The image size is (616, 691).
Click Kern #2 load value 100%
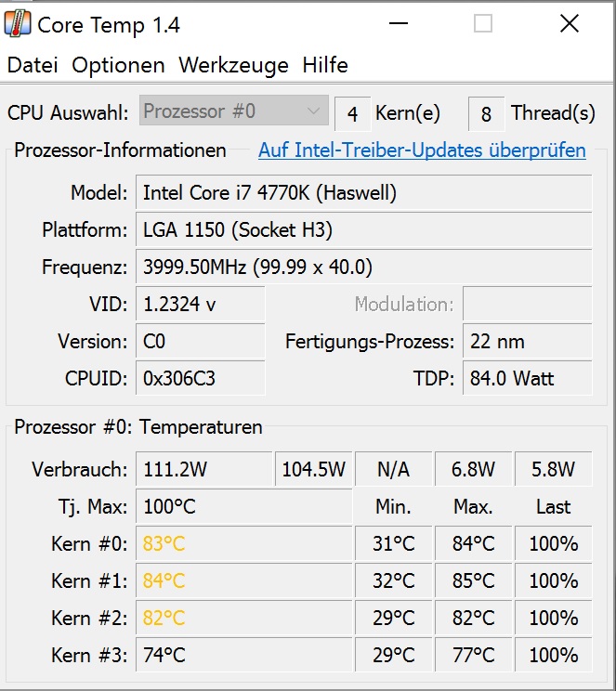pos(554,618)
